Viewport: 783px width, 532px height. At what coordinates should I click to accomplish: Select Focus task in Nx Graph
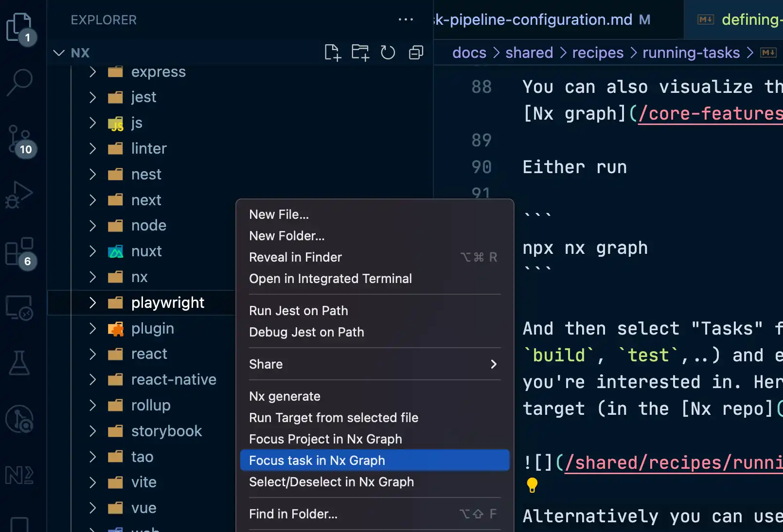click(317, 461)
